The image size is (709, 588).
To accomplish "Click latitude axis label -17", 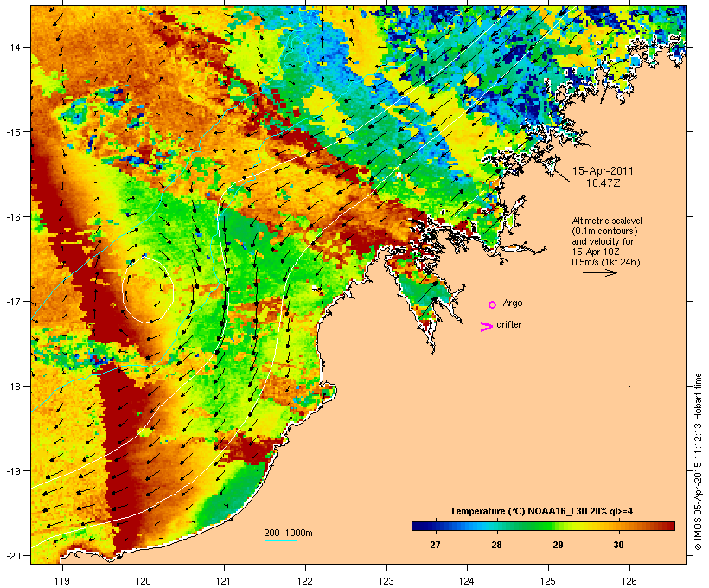I will pyautogui.click(x=12, y=301).
